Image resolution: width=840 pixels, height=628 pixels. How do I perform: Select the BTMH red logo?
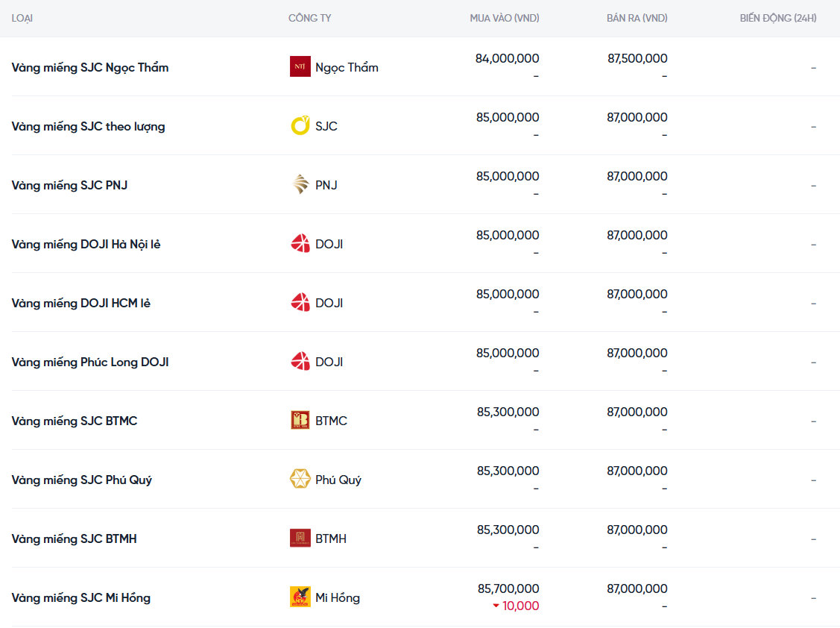pos(300,538)
